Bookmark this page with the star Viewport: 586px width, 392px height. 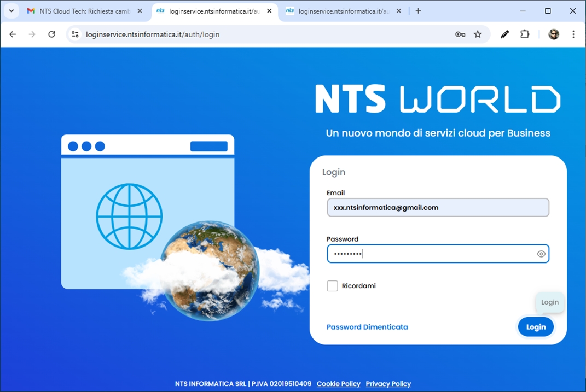click(478, 34)
